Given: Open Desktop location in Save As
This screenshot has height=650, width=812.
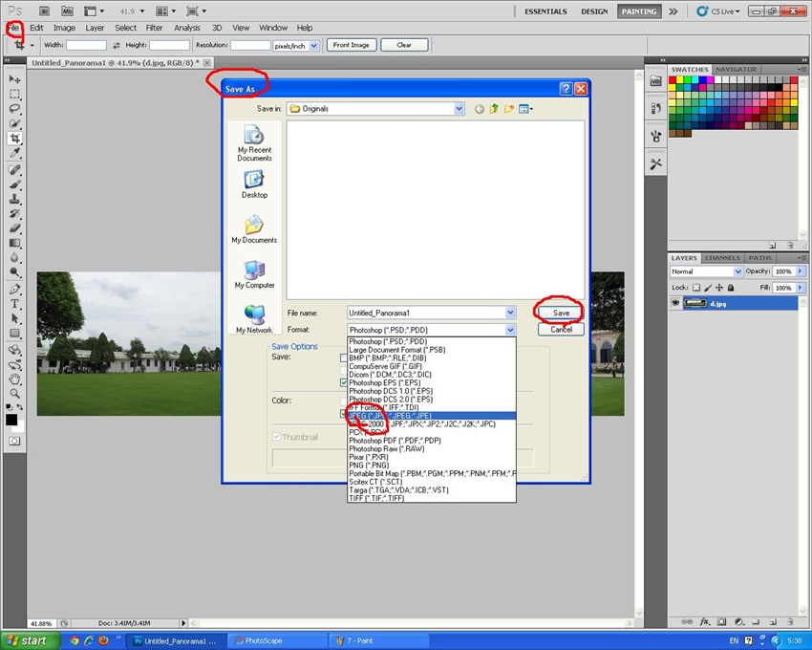Looking at the screenshot, I should pos(254,184).
